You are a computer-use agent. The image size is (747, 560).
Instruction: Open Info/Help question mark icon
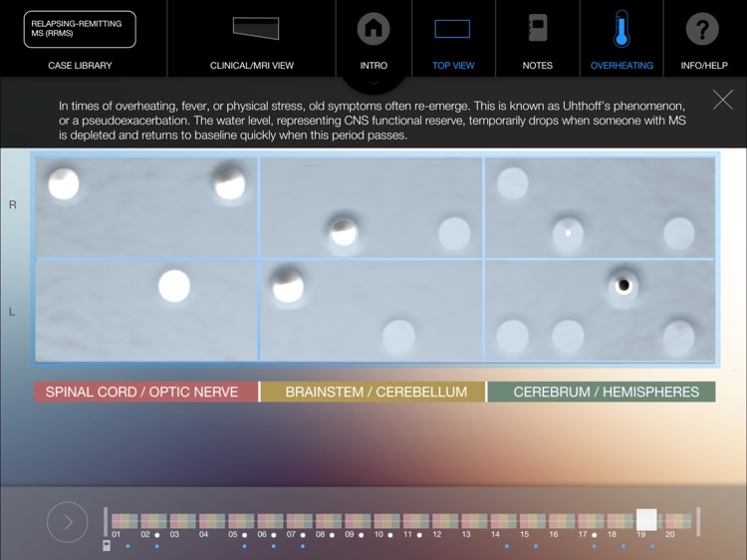point(702,29)
